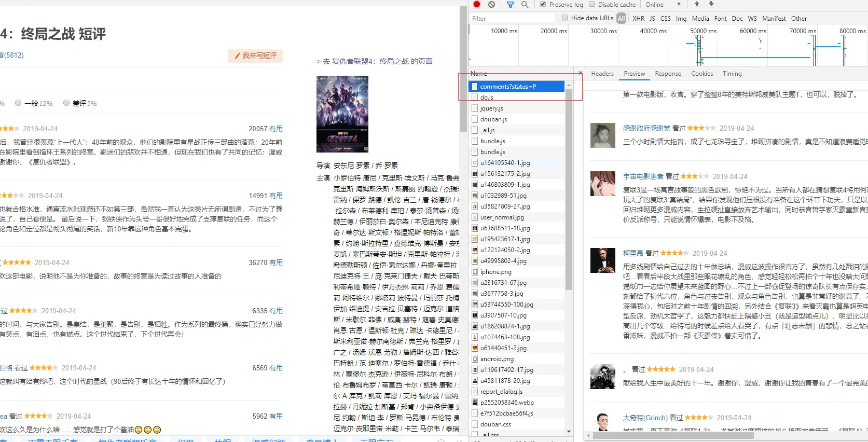Click the import HAR upload arrow icon
This screenshot has height=442, width=868.
click(697, 4)
